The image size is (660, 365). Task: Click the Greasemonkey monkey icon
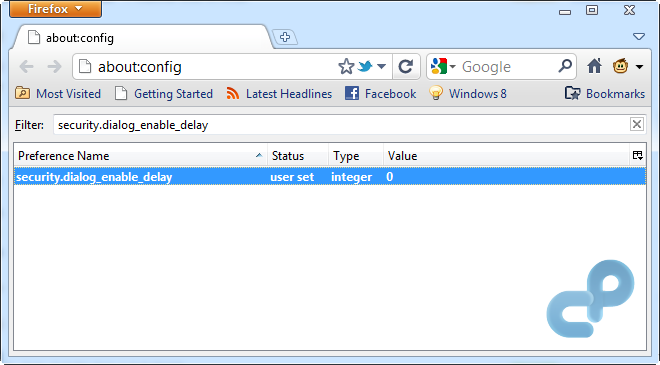pyautogui.click(x=620, y=66)
